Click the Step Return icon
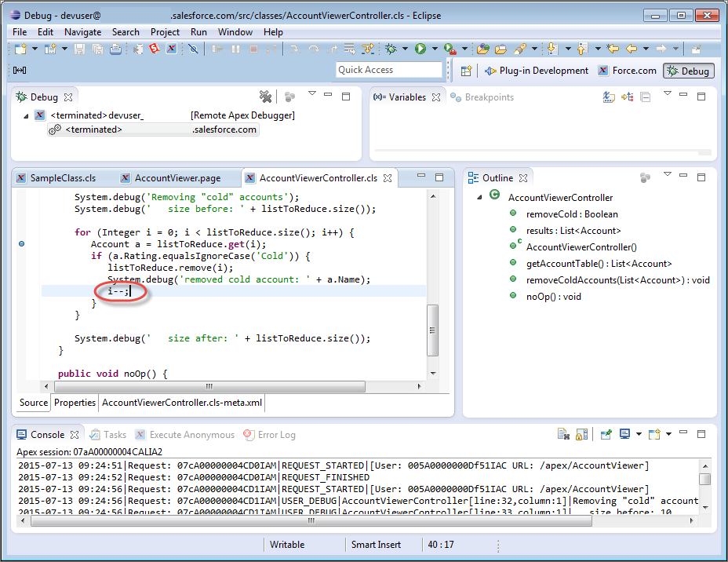 (333, 49)
